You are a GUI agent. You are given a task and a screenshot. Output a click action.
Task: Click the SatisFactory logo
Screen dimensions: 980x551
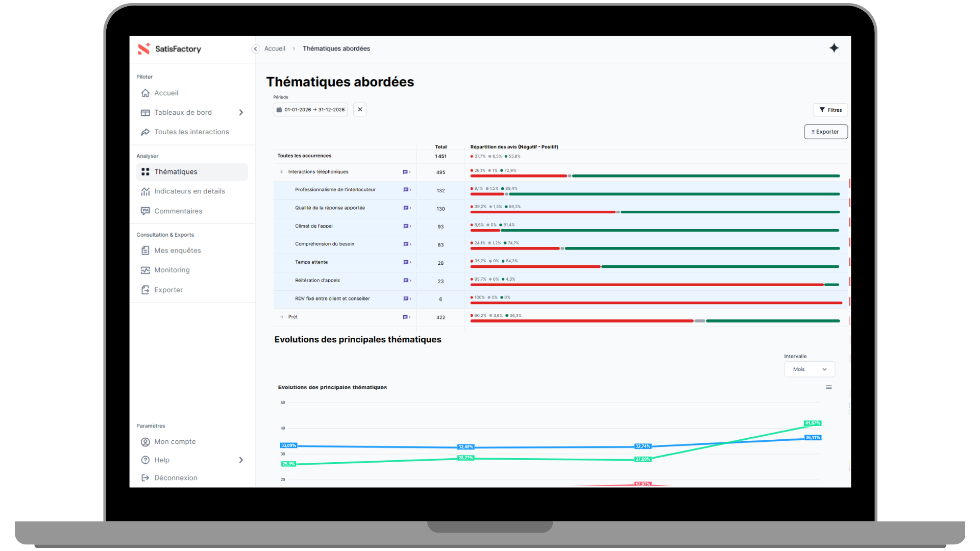(170, 49)
